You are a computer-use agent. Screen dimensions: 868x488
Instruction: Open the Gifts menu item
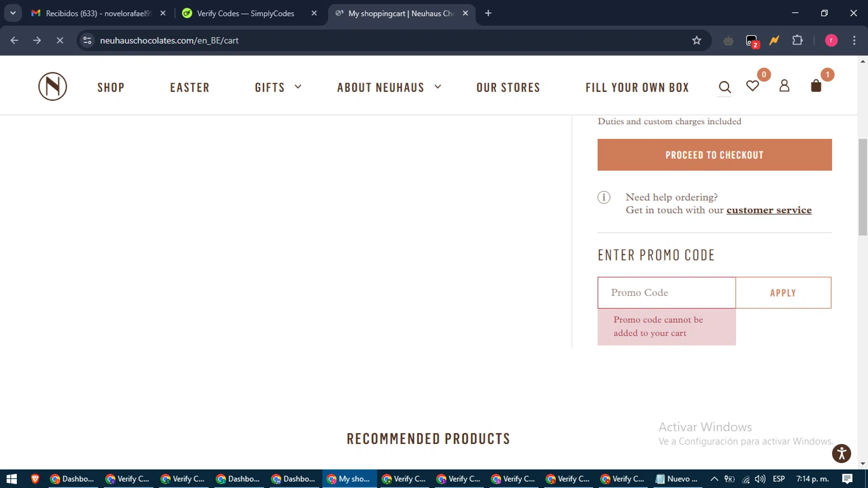point(270,87)
